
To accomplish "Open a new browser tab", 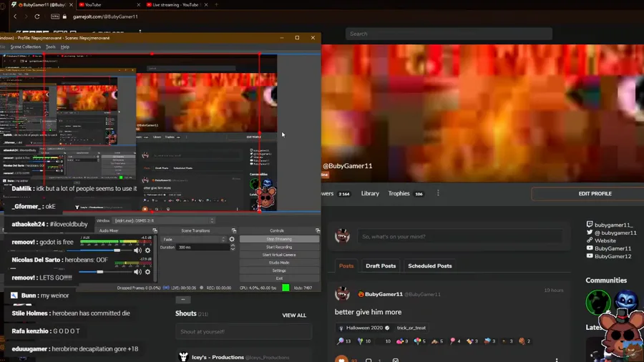I will click(x=216, y=5).
